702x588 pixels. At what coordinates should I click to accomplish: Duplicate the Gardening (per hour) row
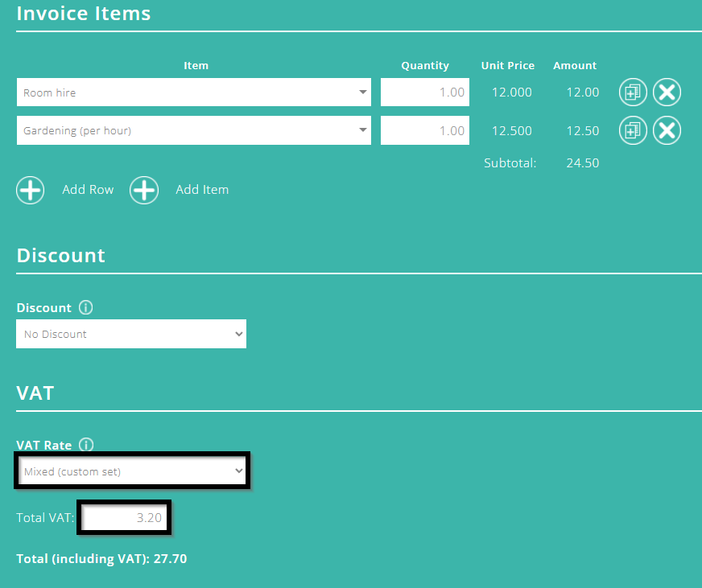point(633,130)
